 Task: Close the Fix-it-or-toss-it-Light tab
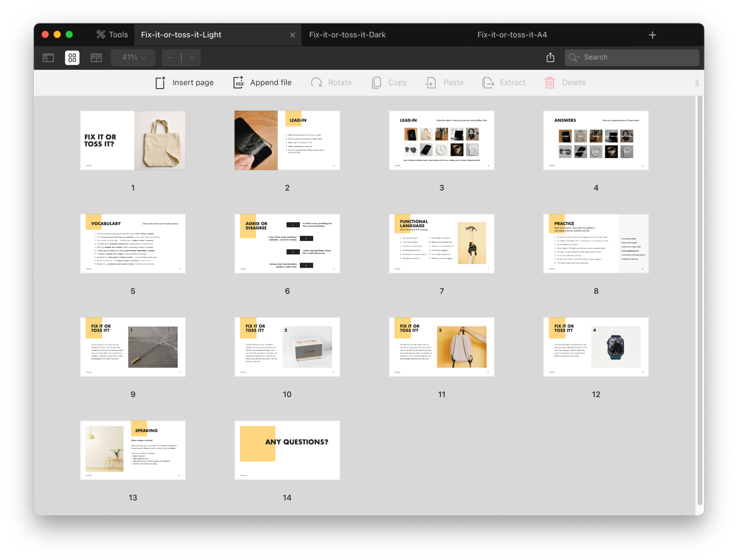[292, 35]
